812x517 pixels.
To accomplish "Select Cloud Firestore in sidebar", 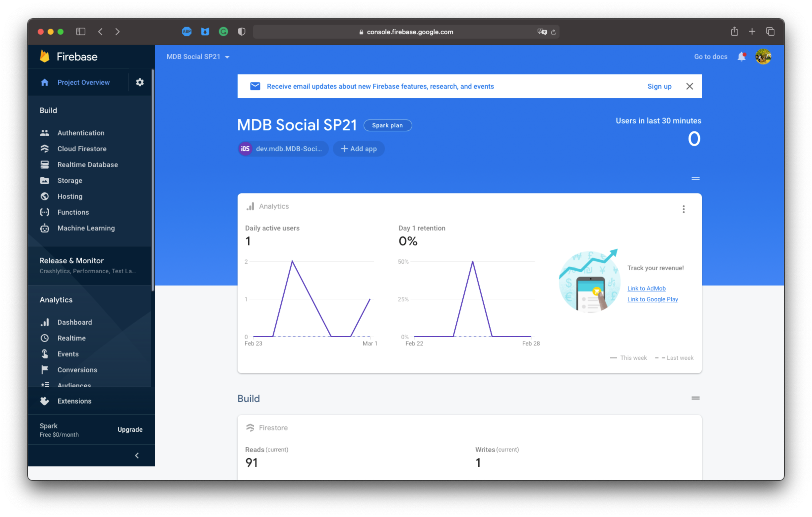I will pos(82,149).
